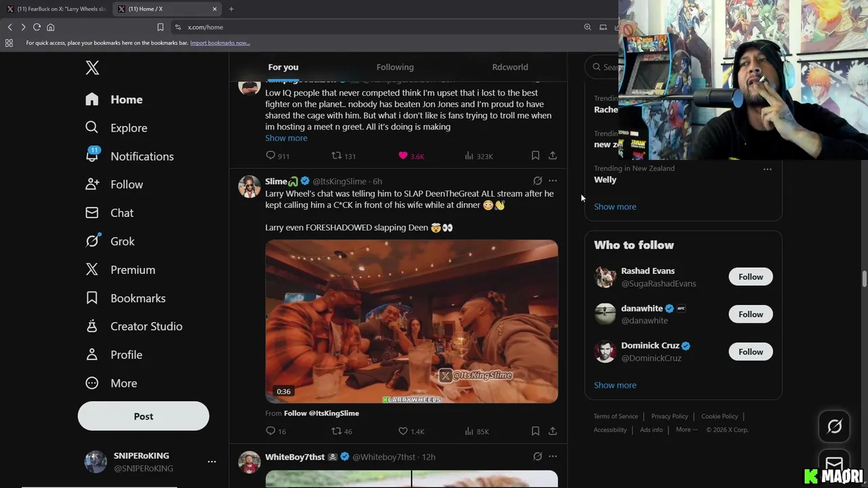Repost Slime's post with 46 reposts
The width and height of the screenshot is (868, 488).
(341, 431)
